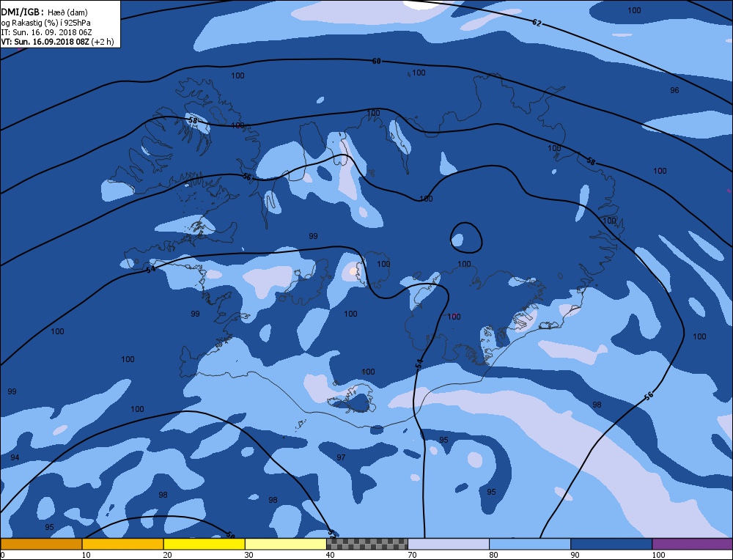The width and height of the screenshot is (733, 560).
Task: Click the orange 10–20 legend swatch
Action: (122, 544)
